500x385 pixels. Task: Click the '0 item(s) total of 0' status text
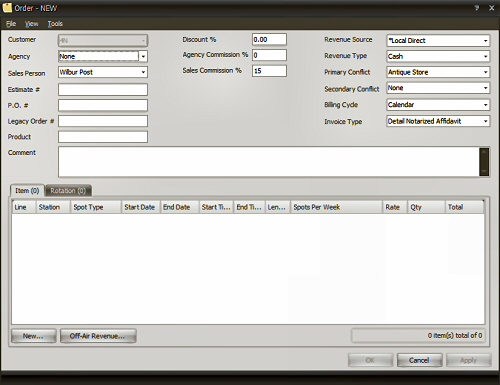[455, 335]
